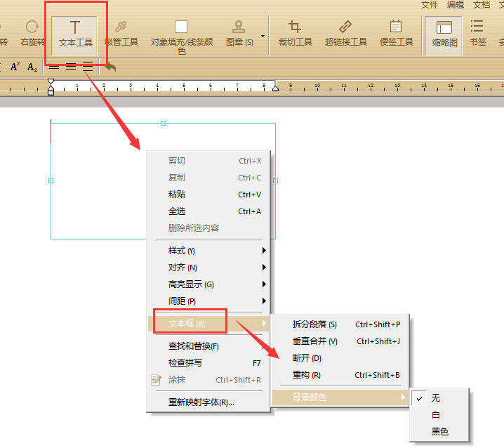Viewport: 504px width, 448px height.
Task: Choose 粘贴 Ctrl+V from context menu
Action: 208,195
